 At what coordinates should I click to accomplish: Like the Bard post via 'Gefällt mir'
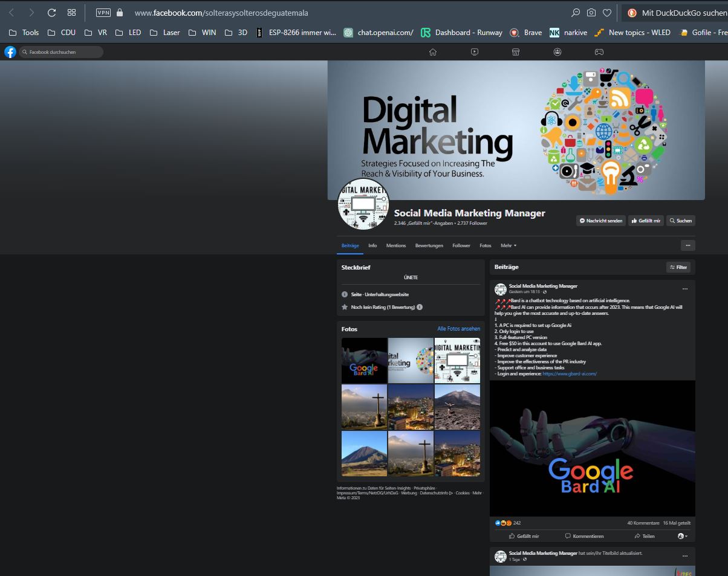[524, 536]
